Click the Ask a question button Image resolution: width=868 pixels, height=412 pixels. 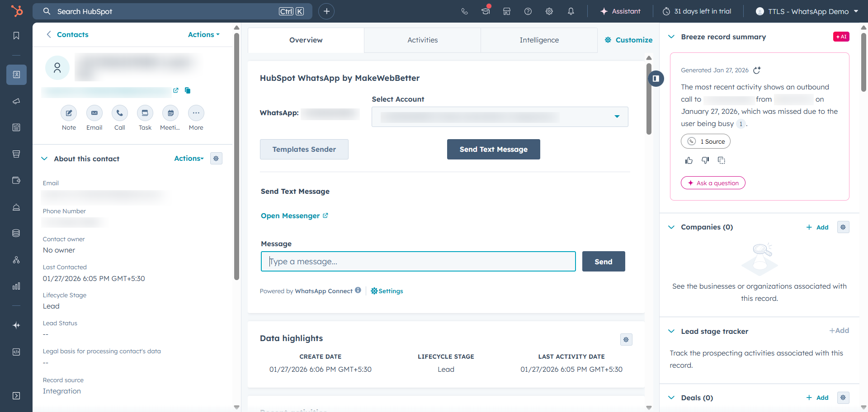[712, 183]
